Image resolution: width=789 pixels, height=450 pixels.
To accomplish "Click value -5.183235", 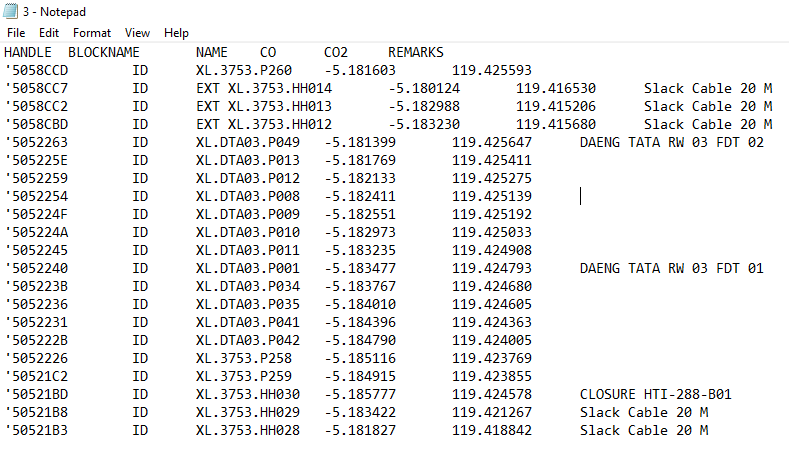I will [x=360, y=251].
